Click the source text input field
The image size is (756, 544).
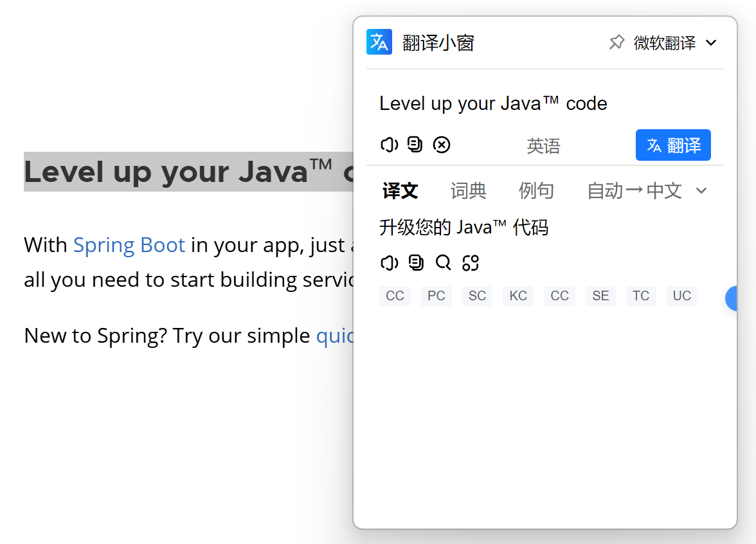[545, 103]
